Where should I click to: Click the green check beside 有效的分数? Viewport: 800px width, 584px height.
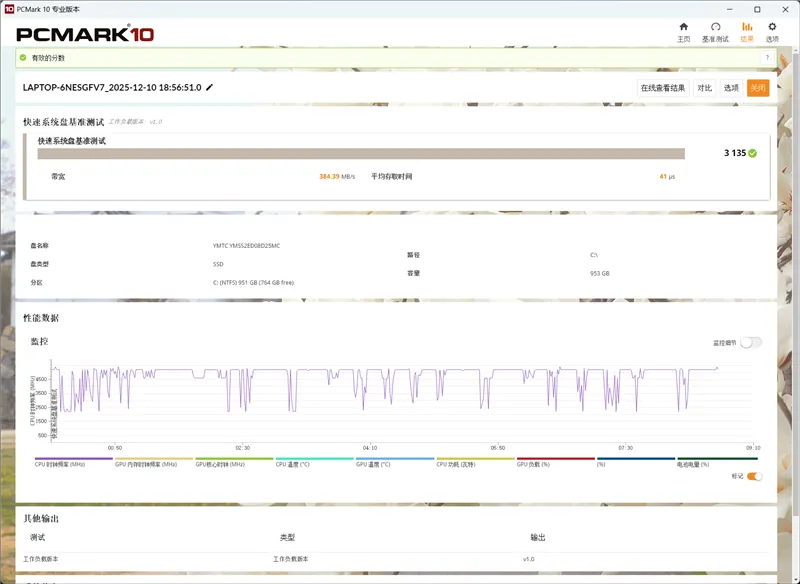tap(24, 58)
